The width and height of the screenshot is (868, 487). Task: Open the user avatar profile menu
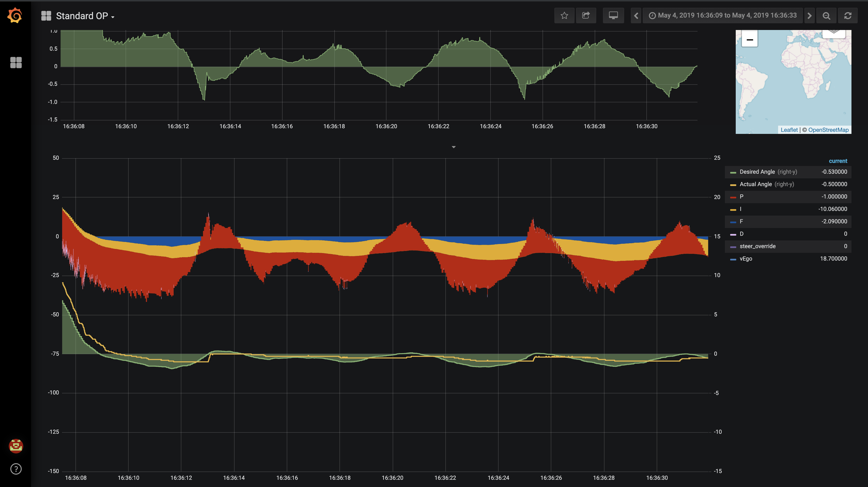tap(16, 446)
